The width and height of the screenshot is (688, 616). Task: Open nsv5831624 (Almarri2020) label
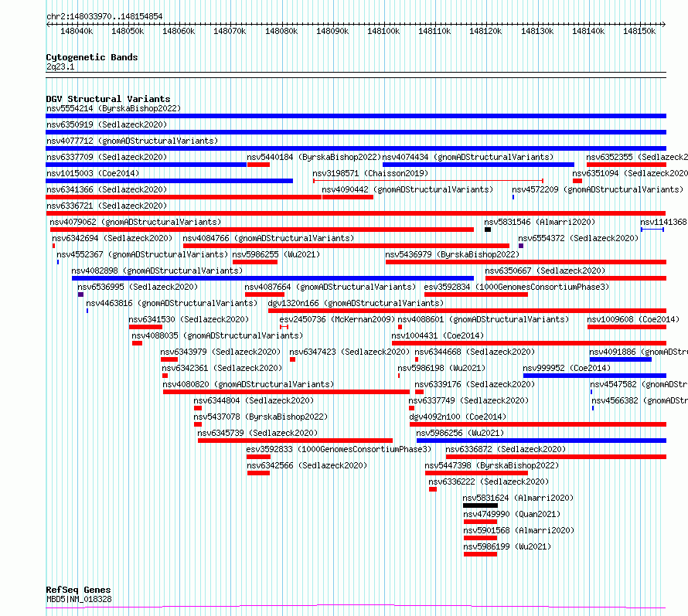coord(518,498)
